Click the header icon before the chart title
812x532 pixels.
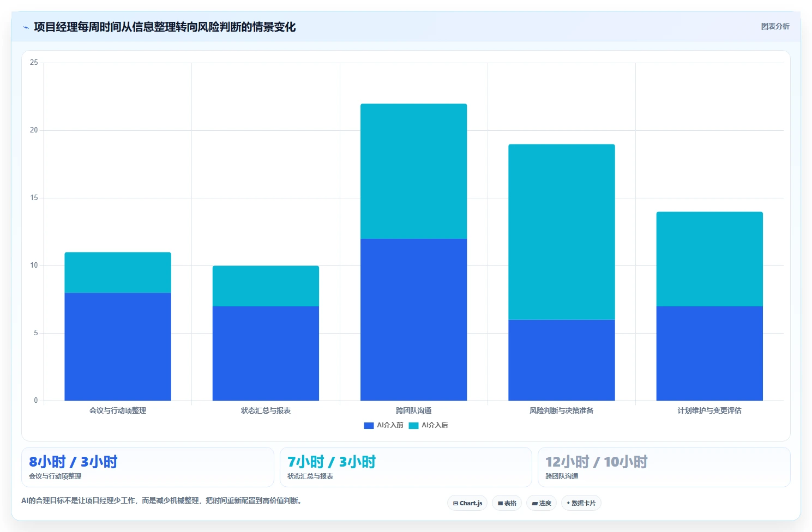[x=26, y=27]
